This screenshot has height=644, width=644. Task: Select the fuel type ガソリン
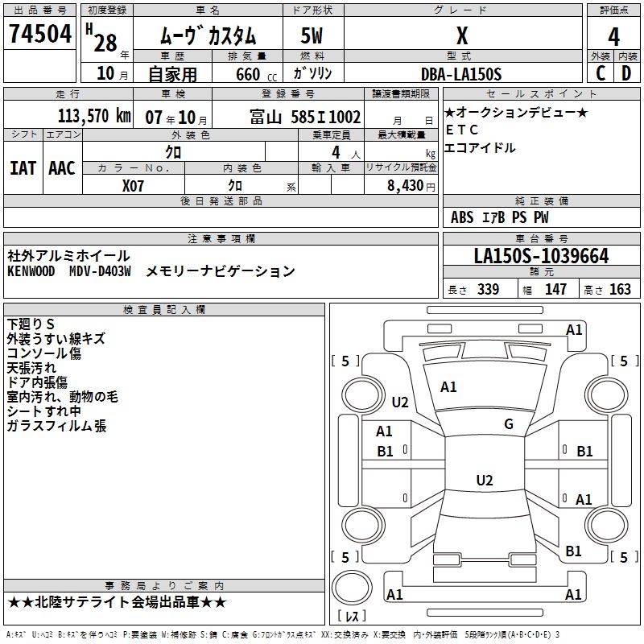pos(312,73)
